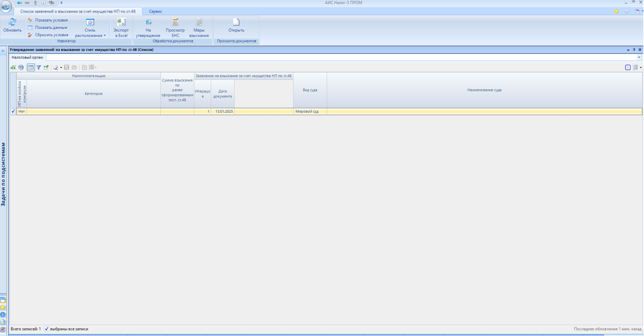
Task: Toggle the checkmark on the first grid row
Action: pyautogui.click(x=13, y=111)
